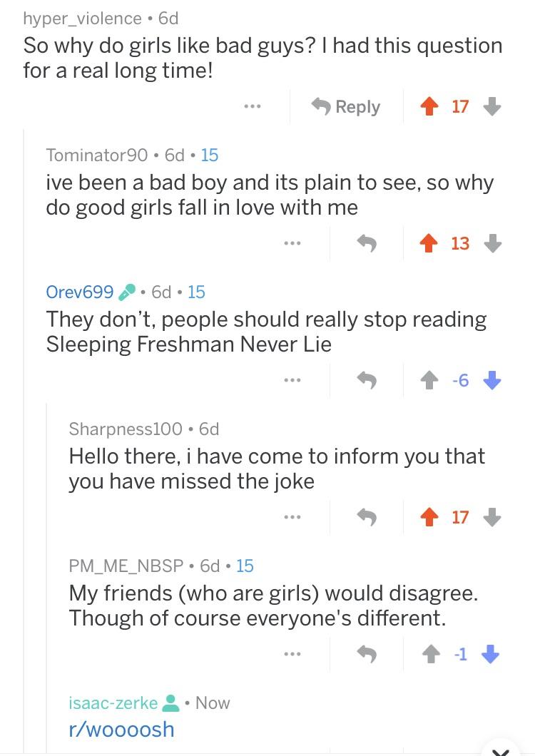Downvote PM_ME_NBSP's comment
The width and height of the screenshot is (535, 756).
[492, 654]
